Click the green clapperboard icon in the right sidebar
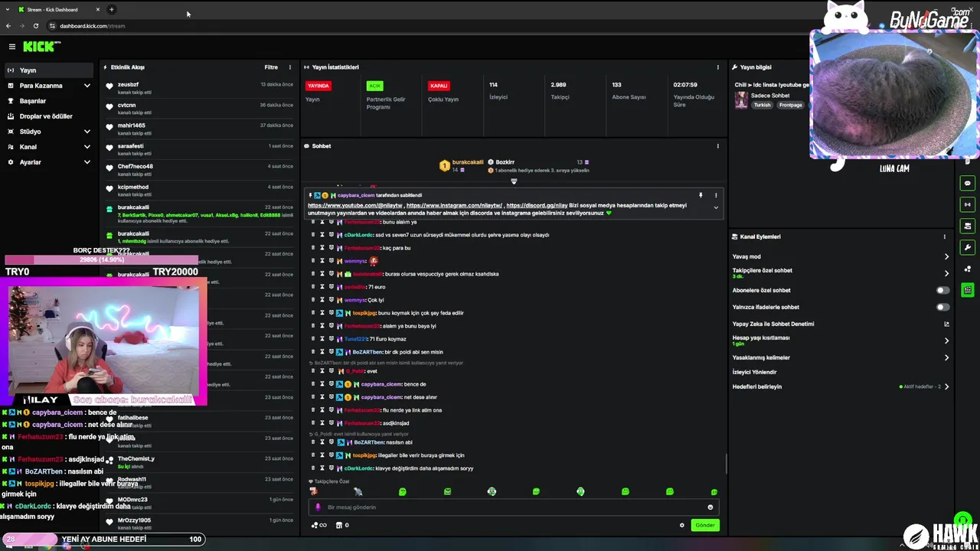Screen dimensions: 980x551 pyautogui.click(x=968, y=290)
